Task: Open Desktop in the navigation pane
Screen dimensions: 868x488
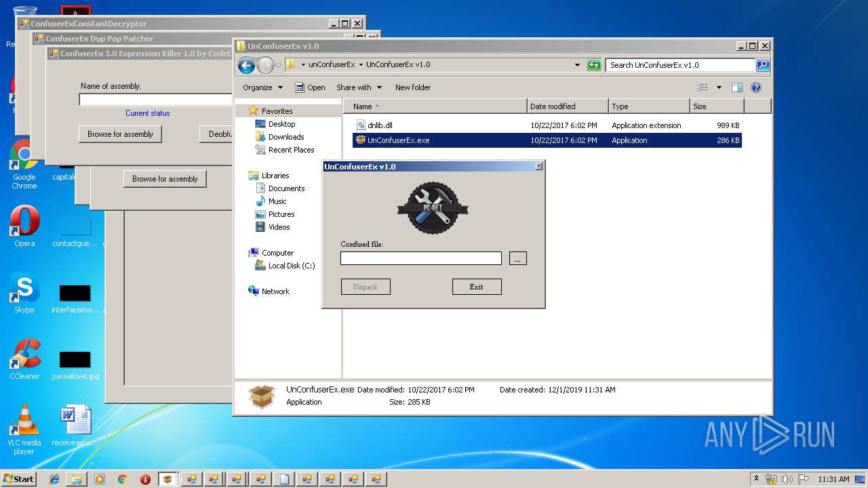Action: pyautogui.click(x=281, y=124)
